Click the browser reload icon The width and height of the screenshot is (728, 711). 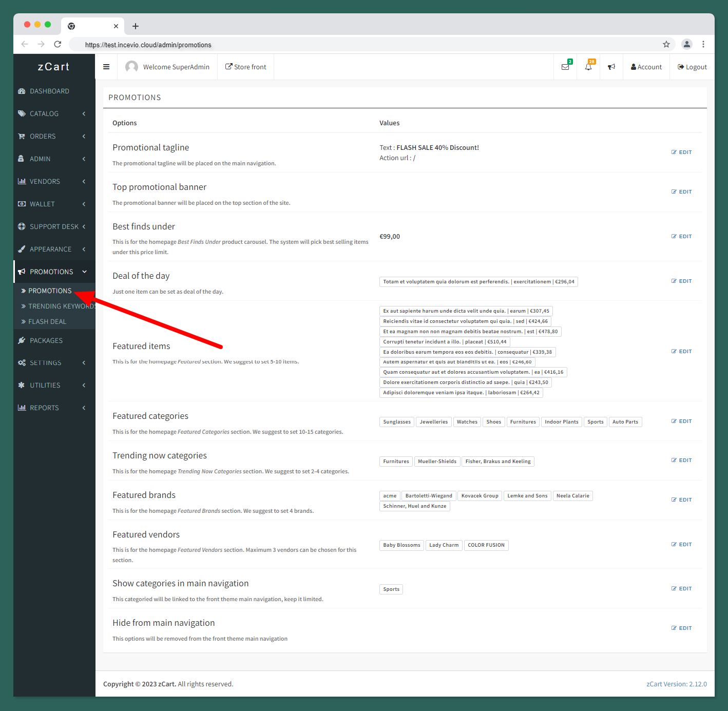[58, 44]
